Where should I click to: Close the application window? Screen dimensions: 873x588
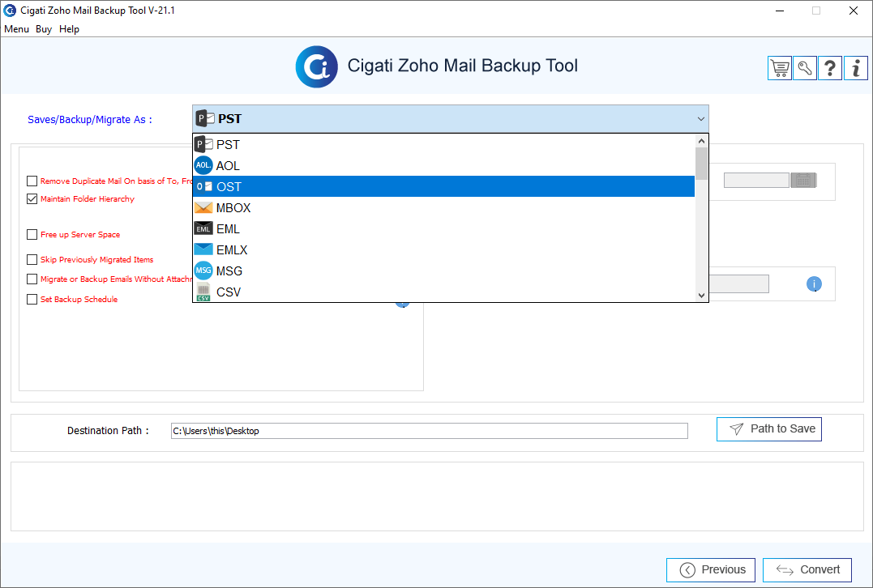click(x=853, y=11)
